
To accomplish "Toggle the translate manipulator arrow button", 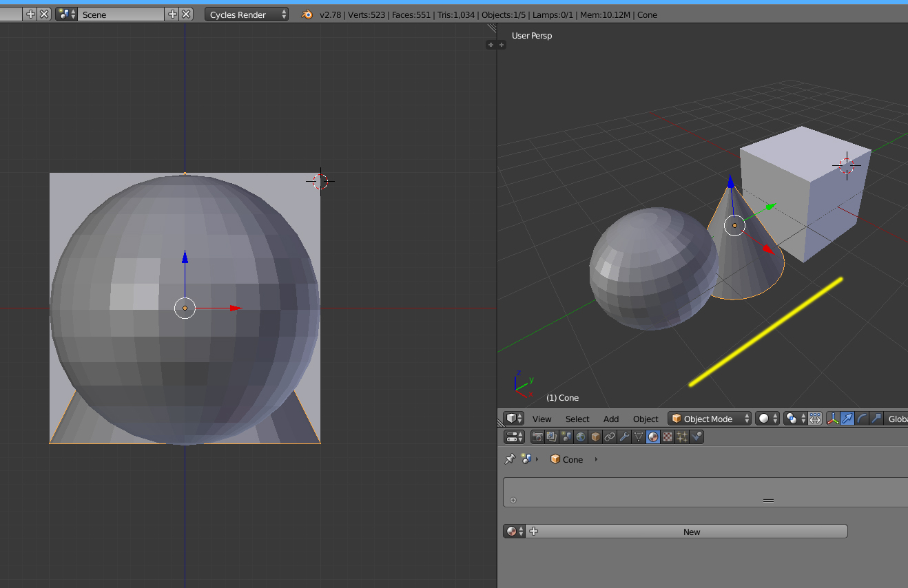I will point(847,419).
